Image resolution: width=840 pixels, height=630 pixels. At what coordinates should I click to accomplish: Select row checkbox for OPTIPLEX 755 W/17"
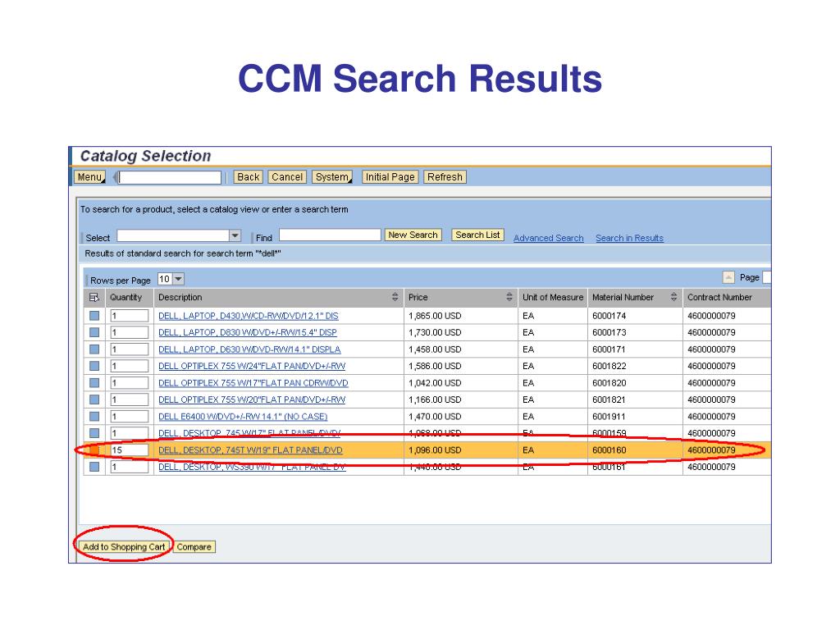point(94,383)
